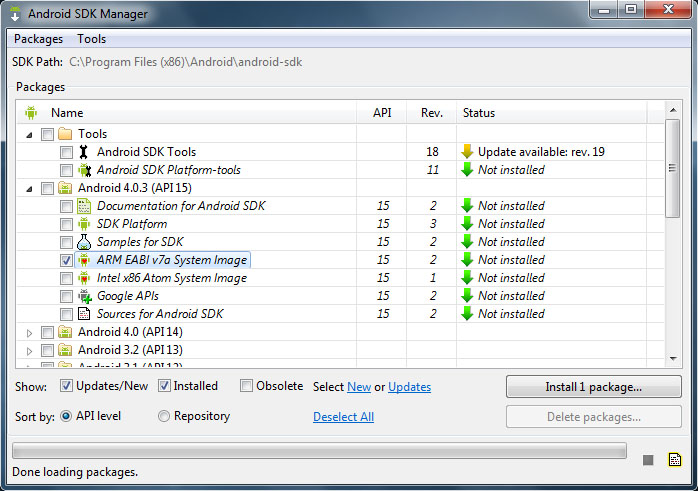This screenshot has height=491, width=698.
Task: Toggle the Installed show filter
Action: 164,385
